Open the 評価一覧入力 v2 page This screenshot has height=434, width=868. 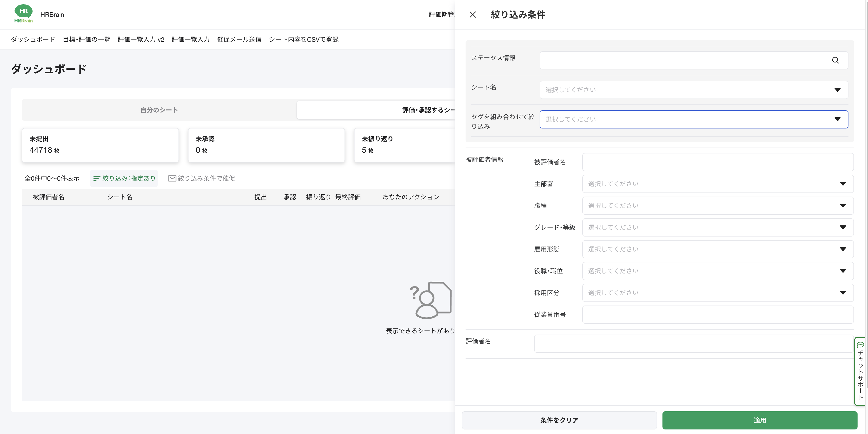[141, 39]
